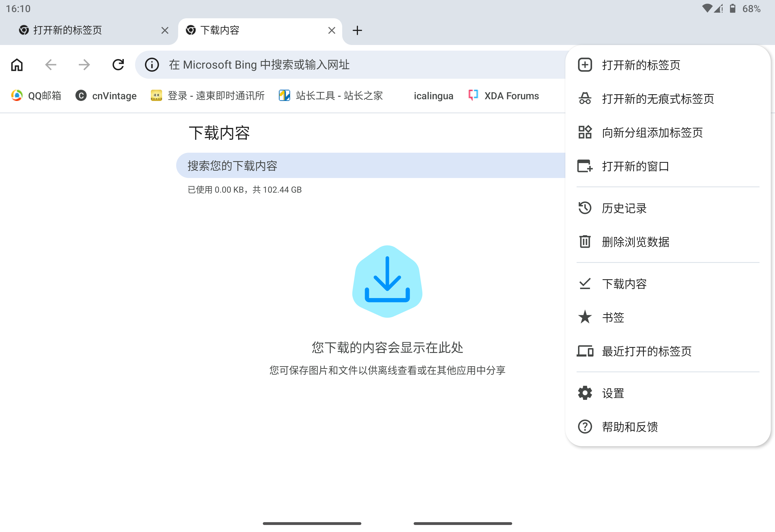Focus the Microsoft Bing address bar
The width and height of the screenshot is (775, 532).
[350, 65]
